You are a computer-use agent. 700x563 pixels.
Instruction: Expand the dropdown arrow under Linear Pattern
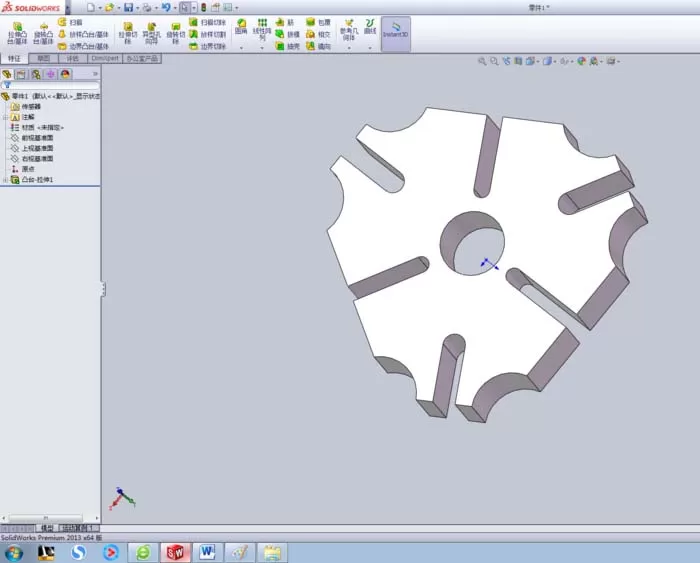[262, 47]
